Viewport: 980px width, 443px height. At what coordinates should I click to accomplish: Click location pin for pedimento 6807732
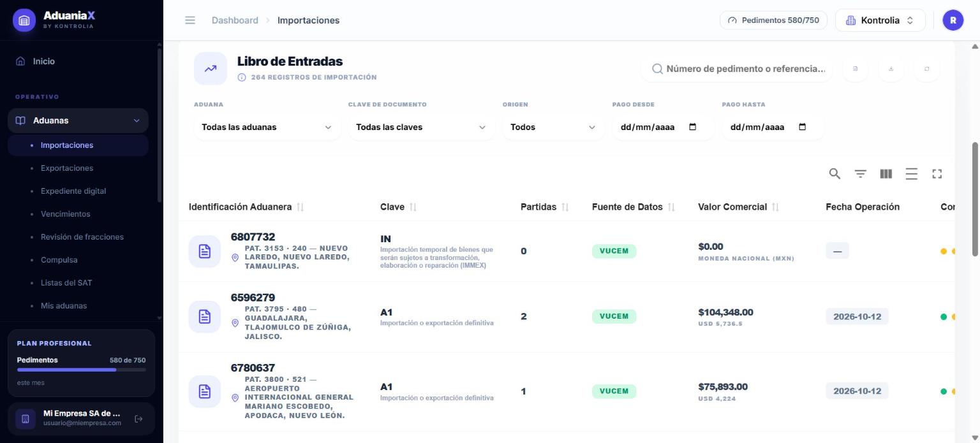pyautogui.click(x=235, y=258)
